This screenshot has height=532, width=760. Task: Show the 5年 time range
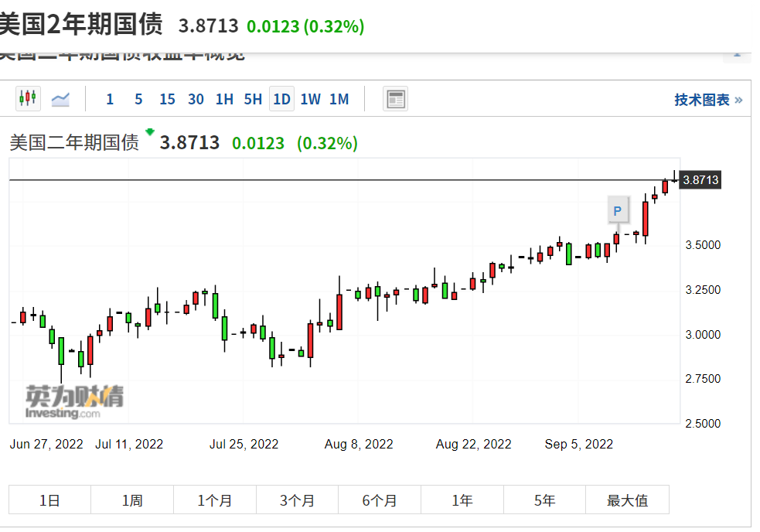544,500
